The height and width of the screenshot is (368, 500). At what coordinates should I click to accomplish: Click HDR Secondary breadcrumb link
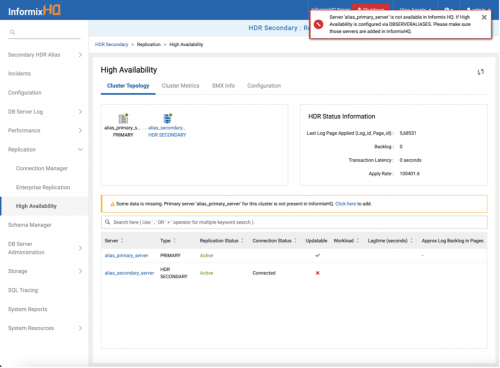112,44
